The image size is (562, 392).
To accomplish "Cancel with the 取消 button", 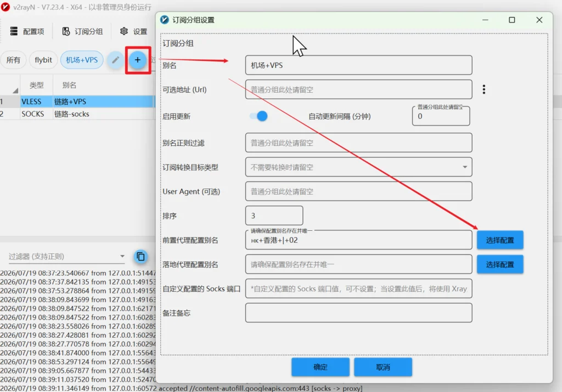I will (383, 367).
